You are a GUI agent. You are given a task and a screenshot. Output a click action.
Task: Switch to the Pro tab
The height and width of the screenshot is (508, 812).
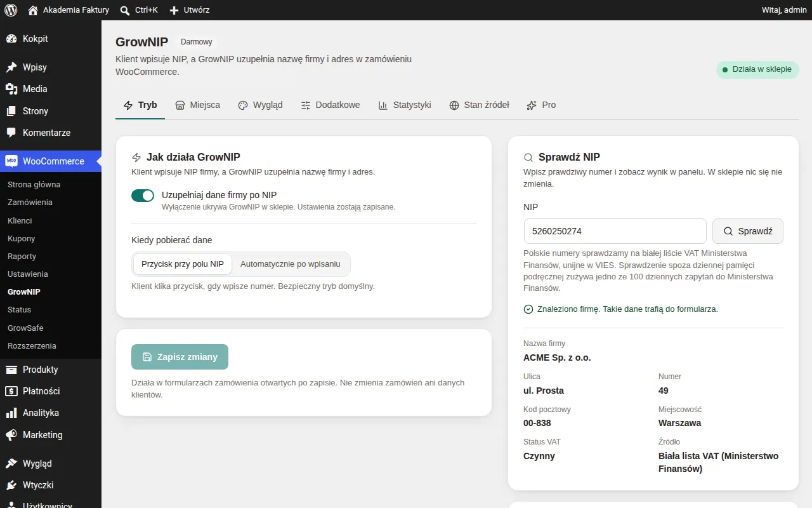(x=541, y=105)
